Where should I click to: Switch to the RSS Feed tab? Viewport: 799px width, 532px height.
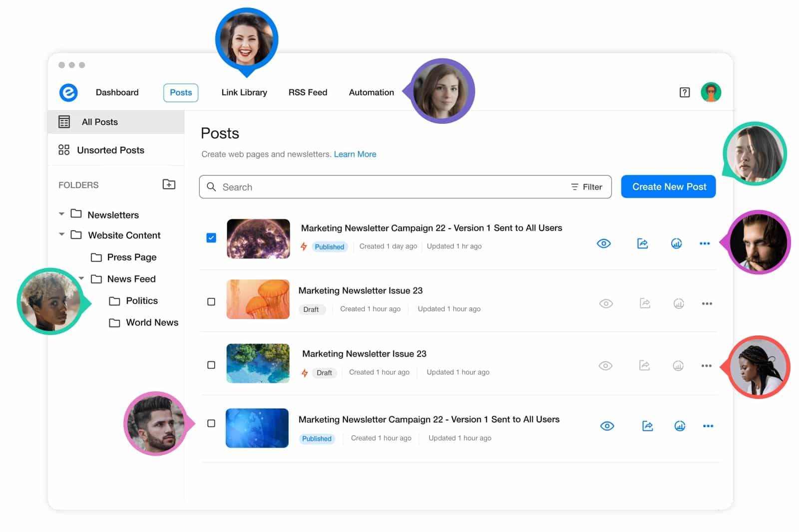[x=308, y=92]
